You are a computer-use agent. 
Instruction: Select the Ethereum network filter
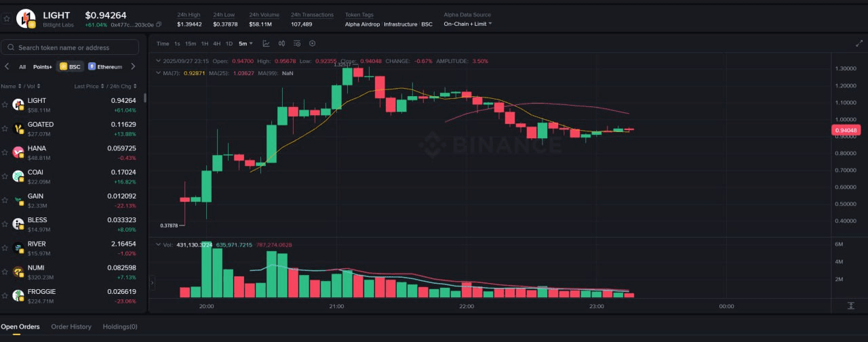(105, 66)
